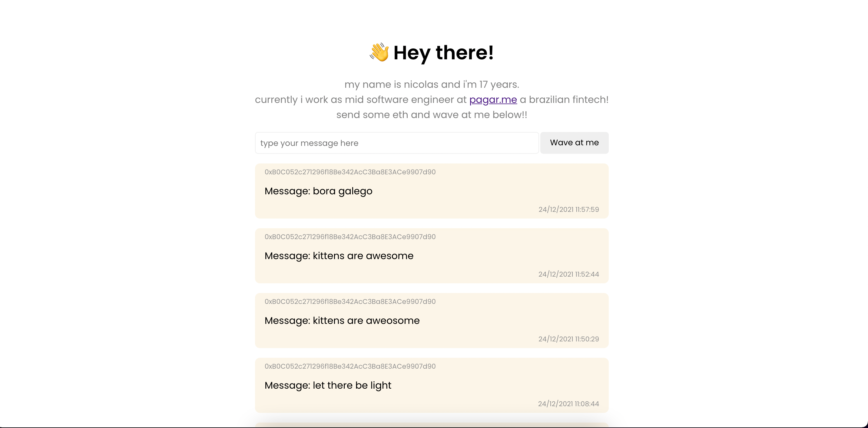This screenshot has height=428, width=868.
Task: Click the placeholder text 'type your message here'
Action: coord(309,143)
